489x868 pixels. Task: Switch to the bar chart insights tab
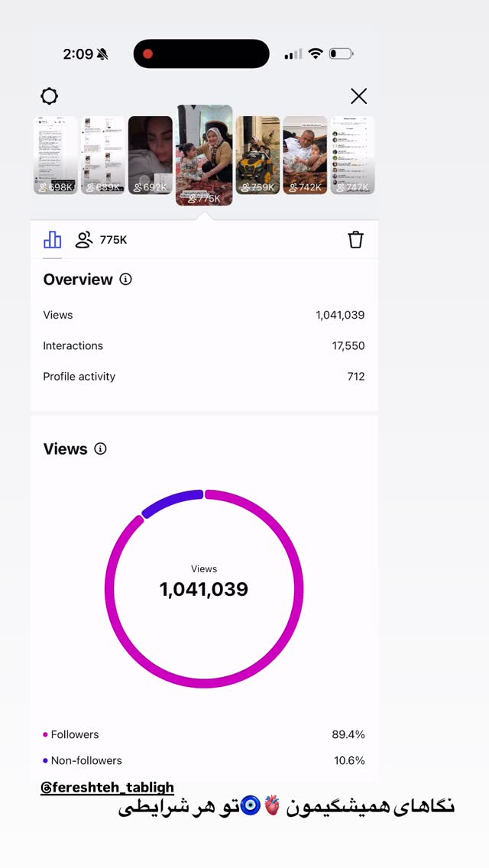[53, 240]
